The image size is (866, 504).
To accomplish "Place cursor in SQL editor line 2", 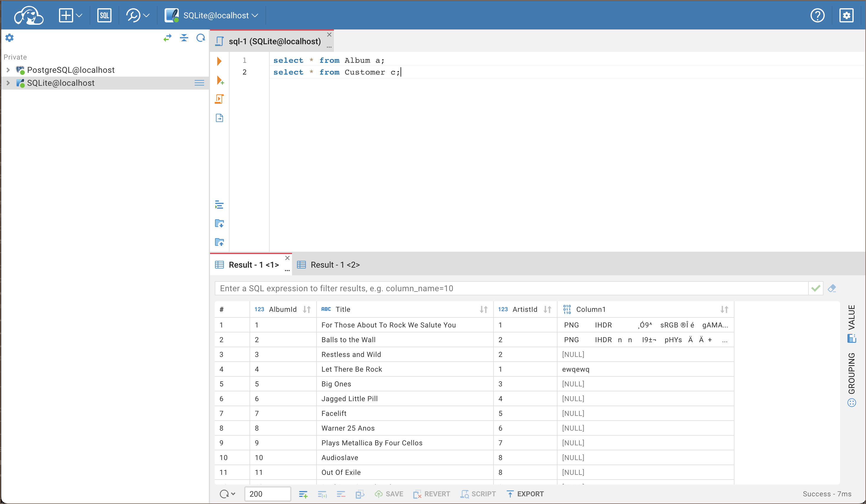I will point(567,72).
